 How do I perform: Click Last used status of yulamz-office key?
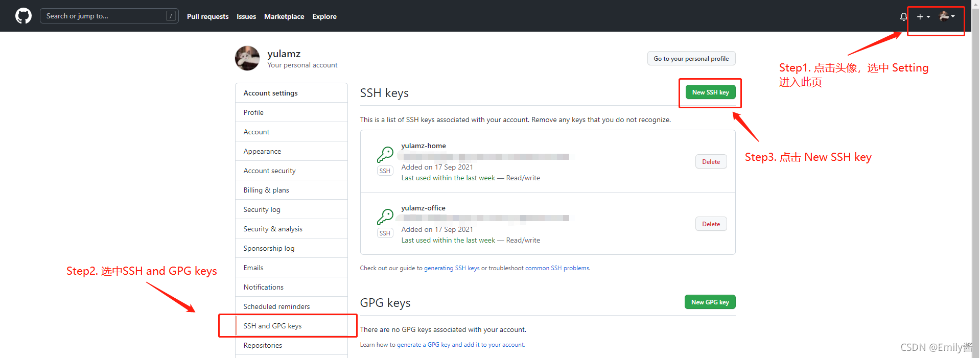point(448,240)
